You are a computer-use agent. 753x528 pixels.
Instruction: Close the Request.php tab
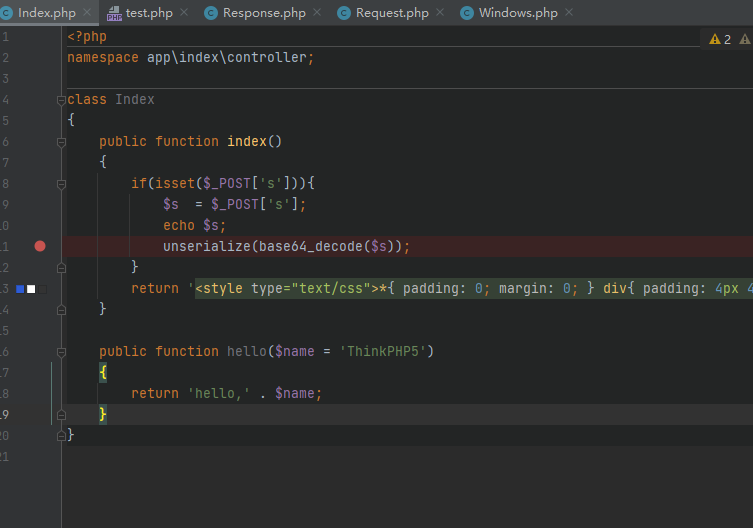440,12
